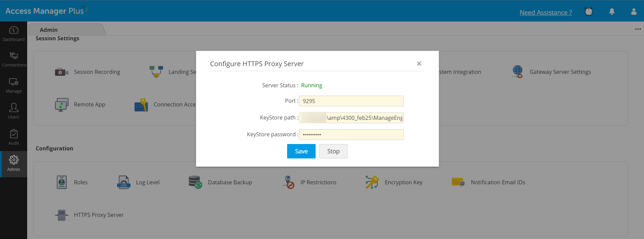
Task: Switch to Audit in the sidebar
Action: point(14,137)
